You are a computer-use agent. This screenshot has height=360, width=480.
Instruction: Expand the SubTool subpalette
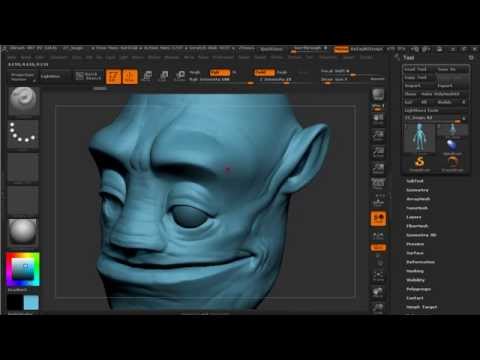pos(415,181)
